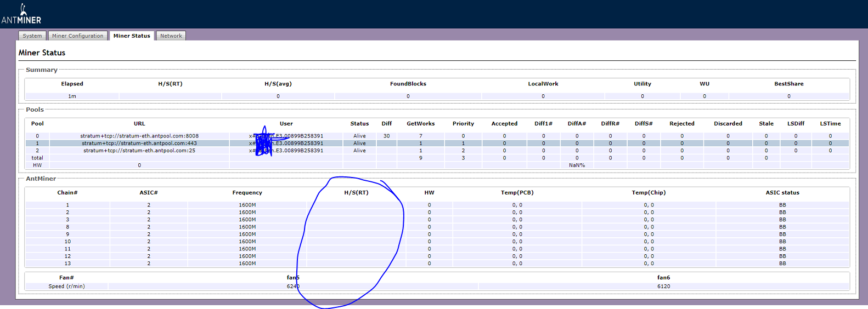Image resolution: width=868 pixels, height=309 pixels.
Task: Click the 'Speed (r/min)' row label
Action: 66,287
